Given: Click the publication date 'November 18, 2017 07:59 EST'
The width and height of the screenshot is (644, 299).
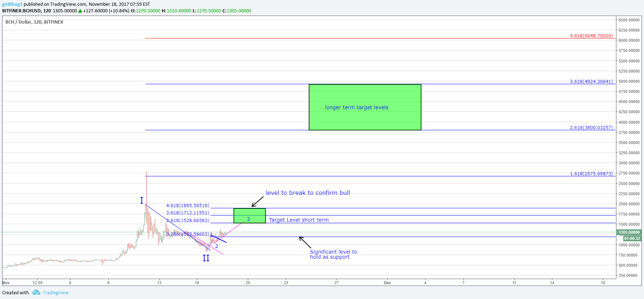Looking at the screenshot, I should pyautogui.click(x=119, y=4).
